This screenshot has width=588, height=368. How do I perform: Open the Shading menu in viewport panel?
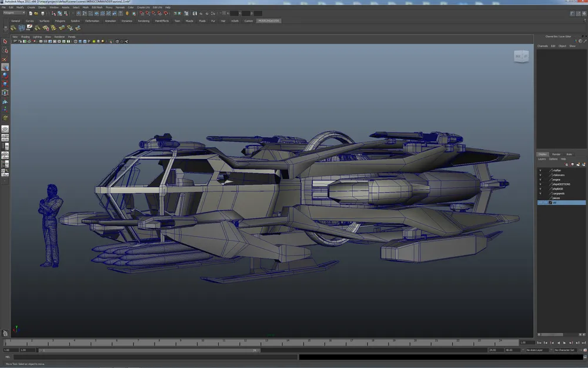click(x=25, y=37)
